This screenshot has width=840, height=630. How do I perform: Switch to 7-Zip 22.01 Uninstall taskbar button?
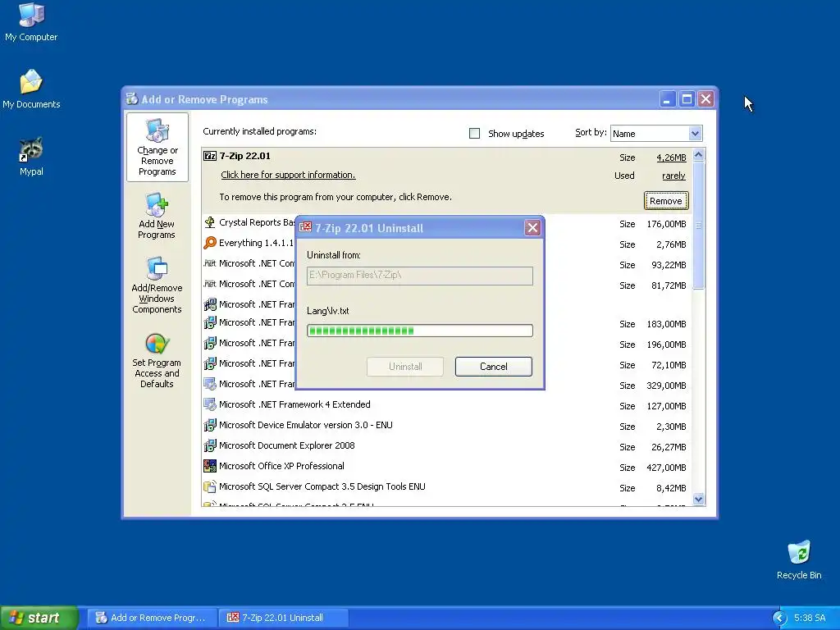[284, 618]
